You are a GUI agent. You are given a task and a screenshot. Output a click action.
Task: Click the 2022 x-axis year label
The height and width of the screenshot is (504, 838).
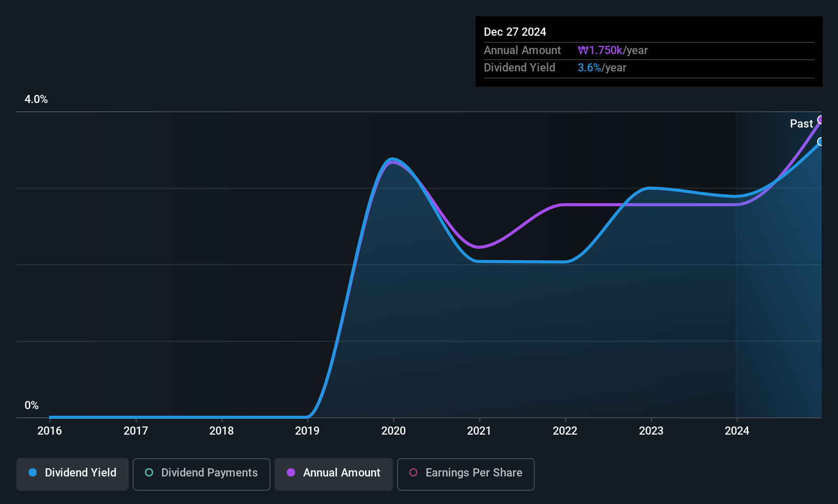(565, 431)
